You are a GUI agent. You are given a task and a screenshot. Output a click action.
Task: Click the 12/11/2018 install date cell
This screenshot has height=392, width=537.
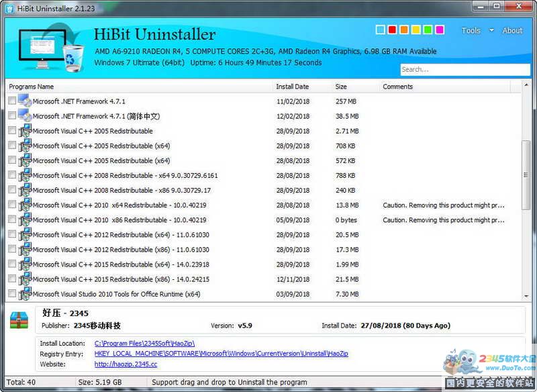click(x=293, y=279)
